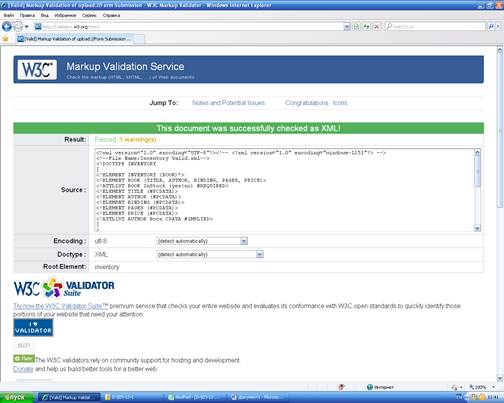Click the green Flattr button
This screenshot has height=403, width=504.
(24, 359)
